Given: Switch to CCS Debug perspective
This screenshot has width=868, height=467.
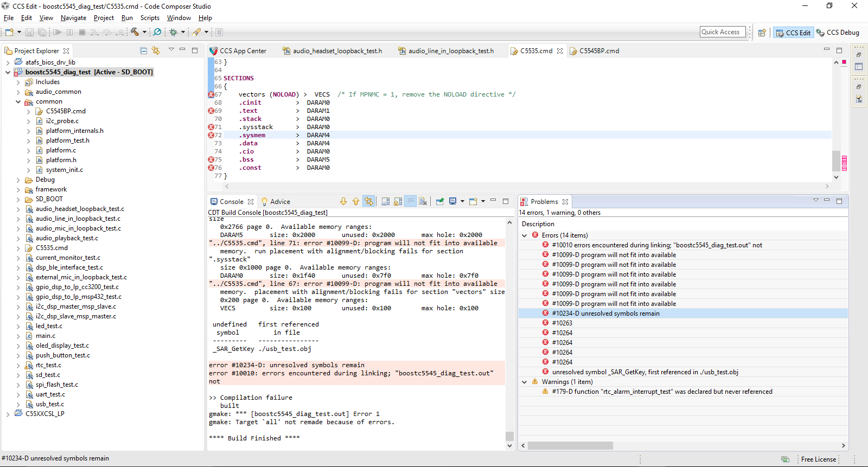Looking at the screenshot, I should (x=838, y=33).
